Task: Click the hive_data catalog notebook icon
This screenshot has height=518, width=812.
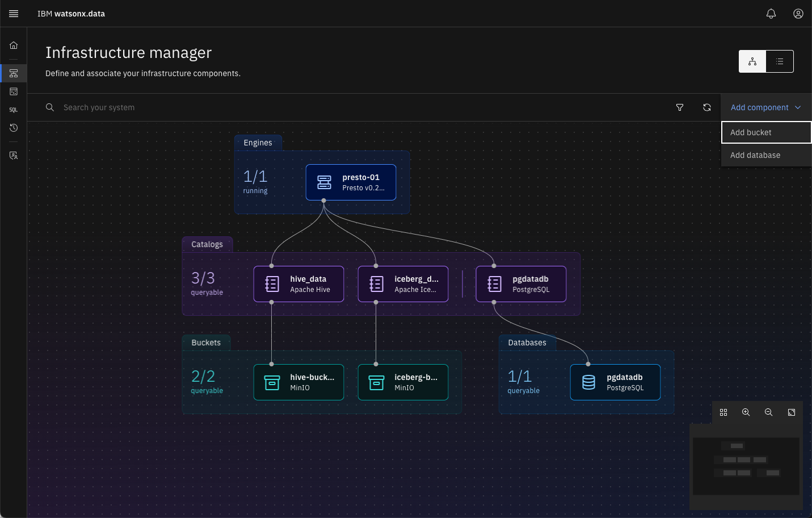Action: (x=272, y=284)
